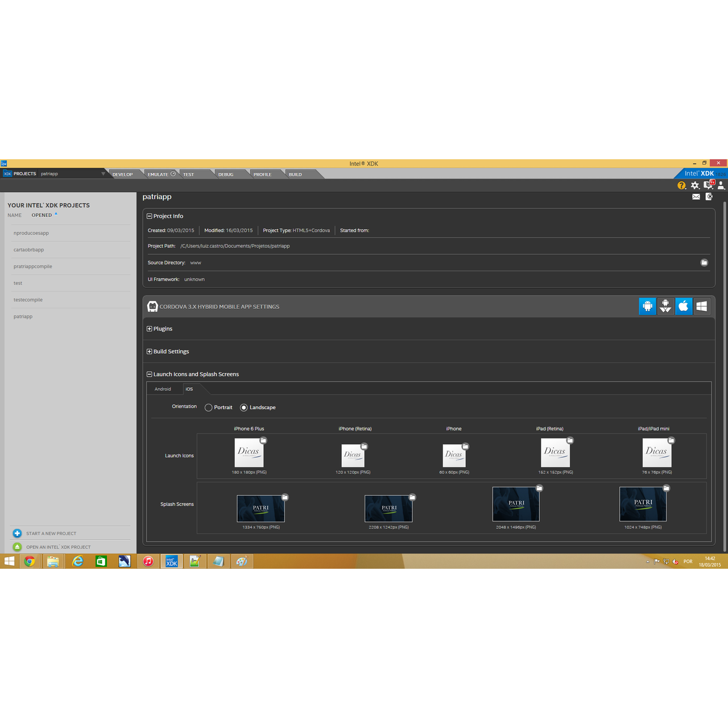Browse image for iPad (Retina) launch icon
This screenshot has height=728, width=728.
pos(570,440)
